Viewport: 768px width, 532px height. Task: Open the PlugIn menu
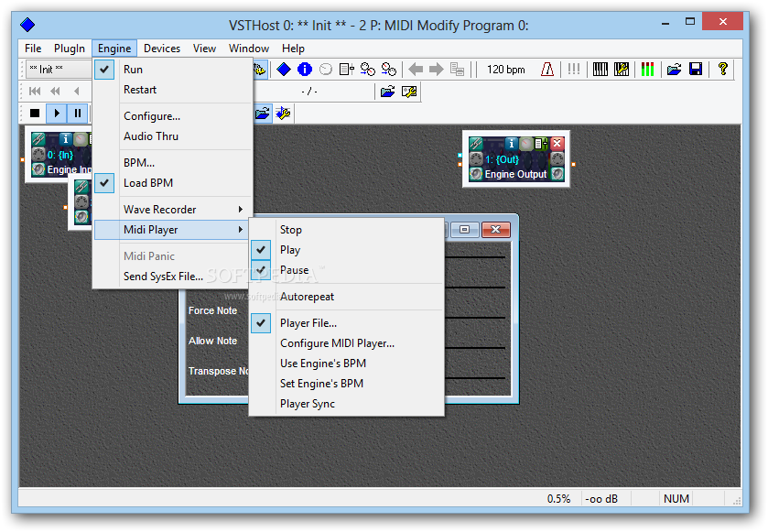tap(69, 49)
